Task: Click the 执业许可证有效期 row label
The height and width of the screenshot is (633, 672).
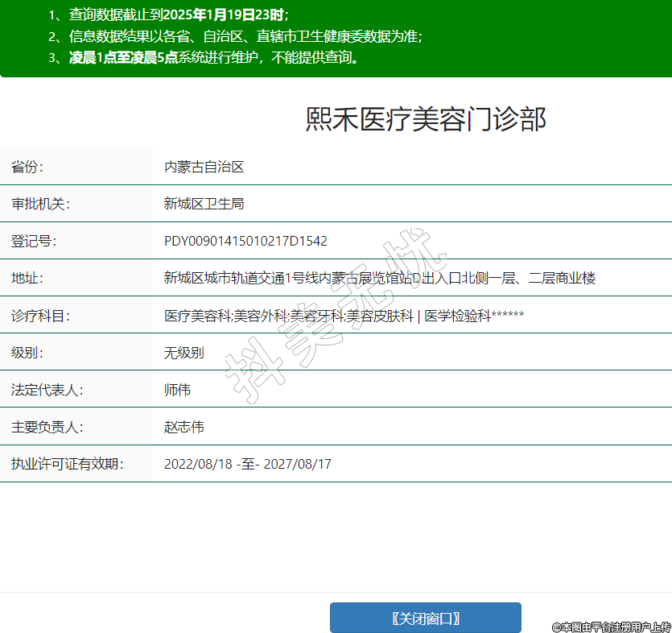Action: point(67,464)
